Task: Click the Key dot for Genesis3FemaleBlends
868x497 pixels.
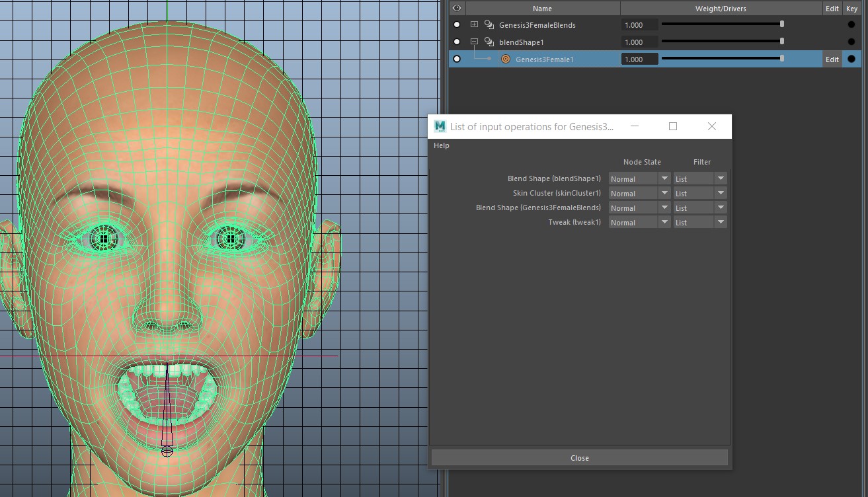Action: pos(851,24)
